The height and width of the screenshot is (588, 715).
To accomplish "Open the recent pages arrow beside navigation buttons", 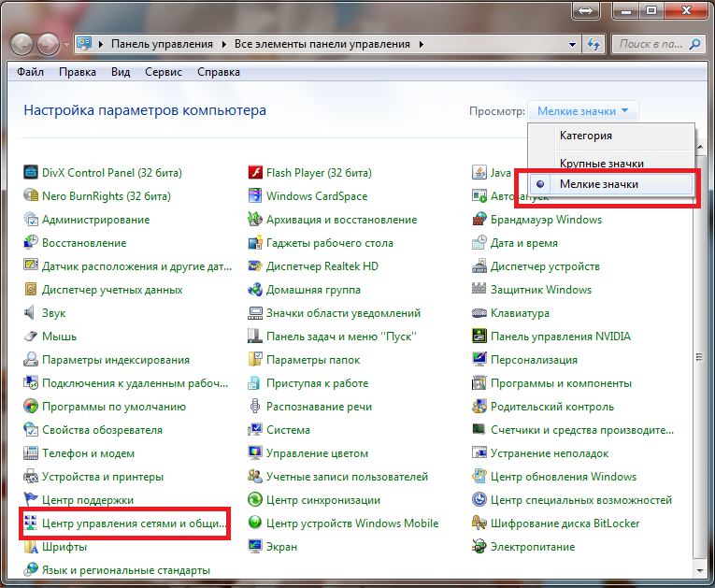I will coord(67,45).
